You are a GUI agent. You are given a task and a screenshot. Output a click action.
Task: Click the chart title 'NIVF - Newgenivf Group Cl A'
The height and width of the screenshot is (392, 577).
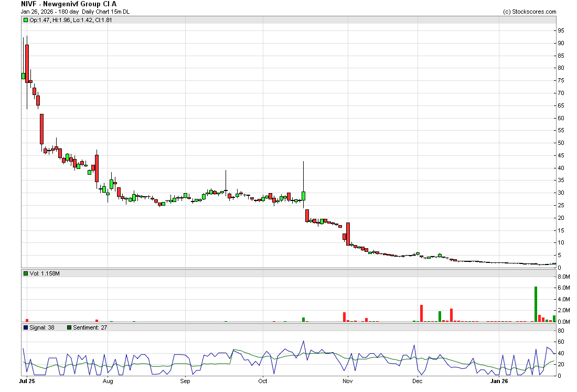tap(69, 4)
